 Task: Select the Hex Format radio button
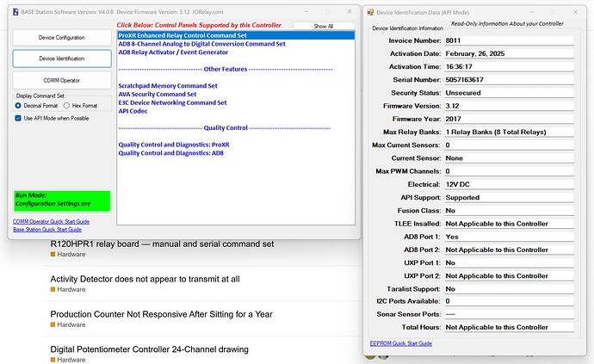pos(66,106)
